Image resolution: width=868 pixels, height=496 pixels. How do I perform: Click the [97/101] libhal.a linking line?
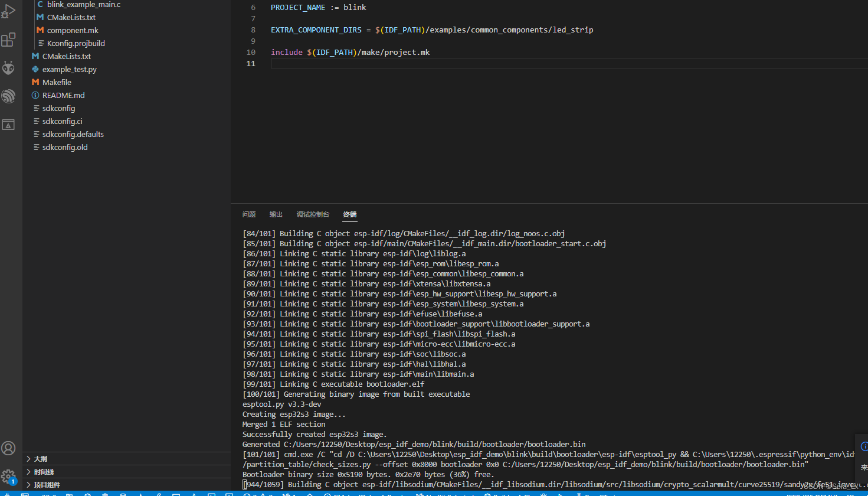click(x=354, y=364)
